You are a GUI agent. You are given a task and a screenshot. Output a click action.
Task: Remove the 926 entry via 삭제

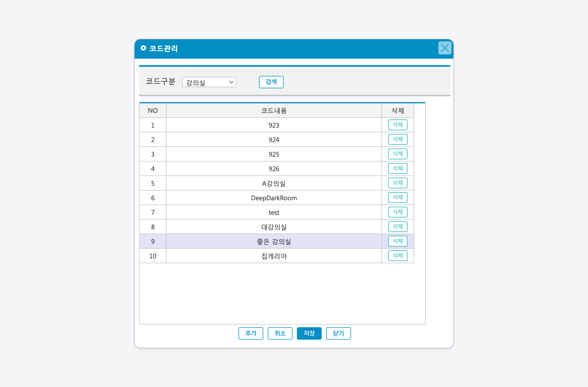tap(397, 168)
